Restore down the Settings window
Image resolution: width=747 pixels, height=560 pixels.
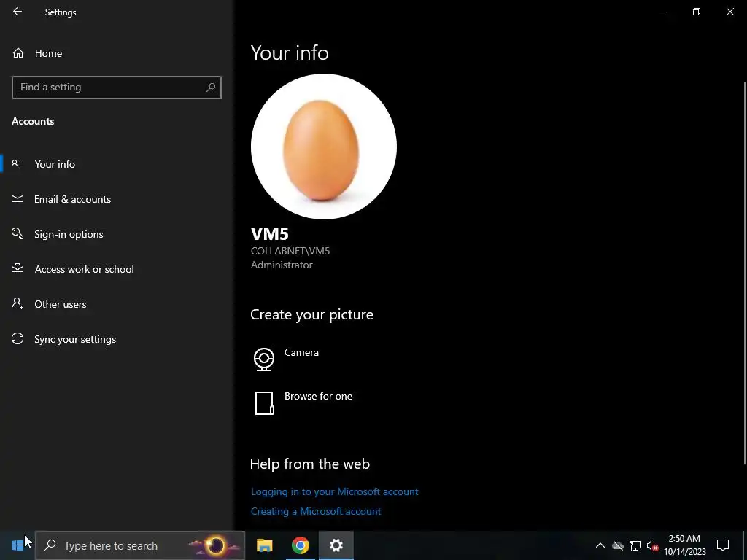pyautogui.click(x=697, y=12)
